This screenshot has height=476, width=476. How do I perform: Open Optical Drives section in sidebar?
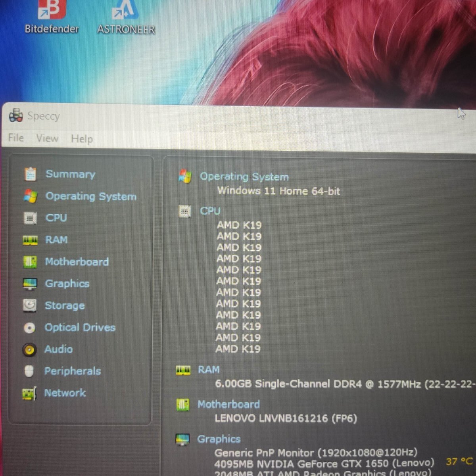click(80, 327)
